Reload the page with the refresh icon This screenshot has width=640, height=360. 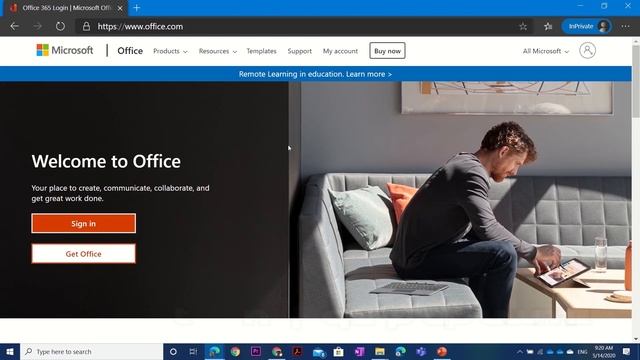click(60, 27)
